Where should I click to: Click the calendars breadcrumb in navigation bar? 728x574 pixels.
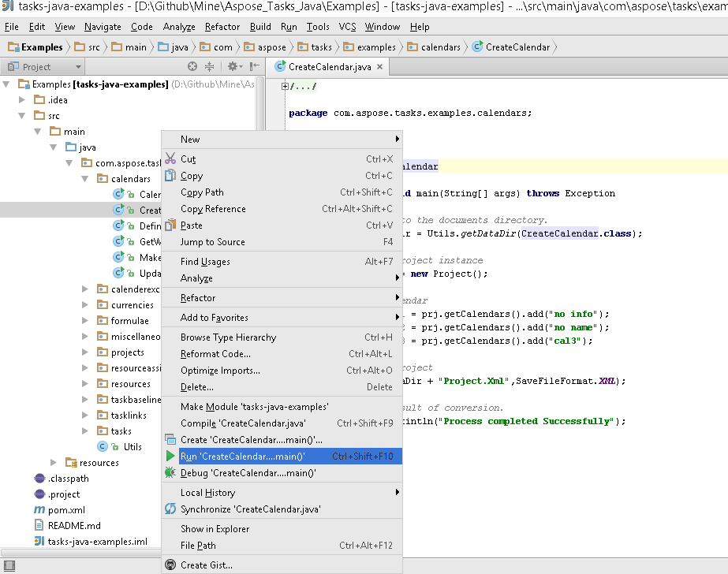tap(440, 47)
